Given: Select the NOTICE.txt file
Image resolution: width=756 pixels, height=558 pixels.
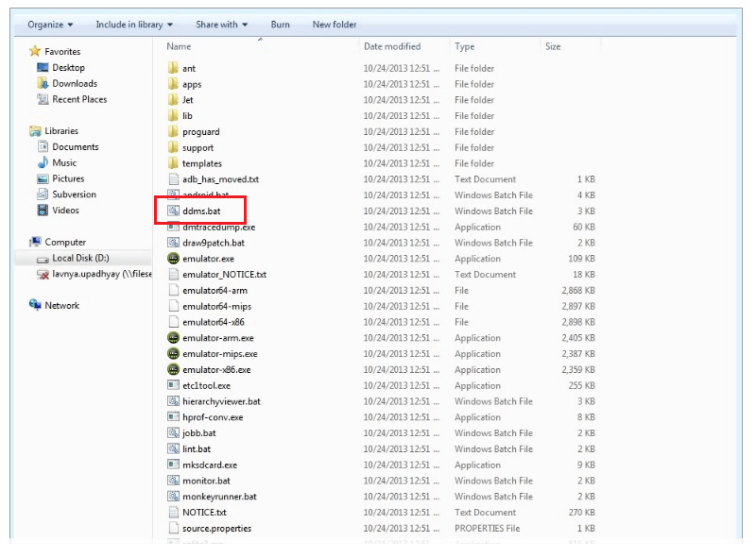Looking at the screenshot, I should pos(204,513).
